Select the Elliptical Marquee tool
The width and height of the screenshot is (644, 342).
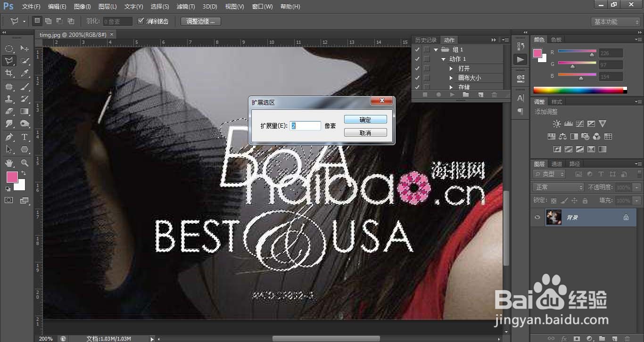[9, 49]
